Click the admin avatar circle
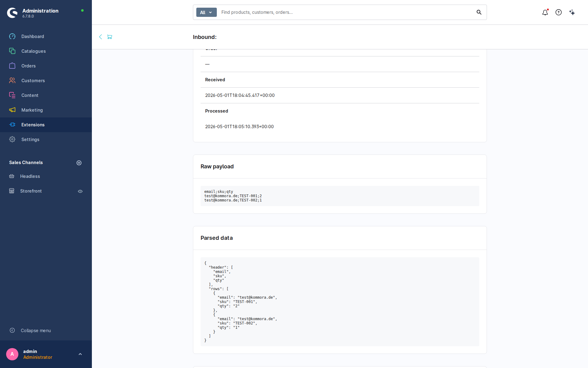Image resolution: width=588 pixels, height=368 pixels. click(x=12, y=354)
